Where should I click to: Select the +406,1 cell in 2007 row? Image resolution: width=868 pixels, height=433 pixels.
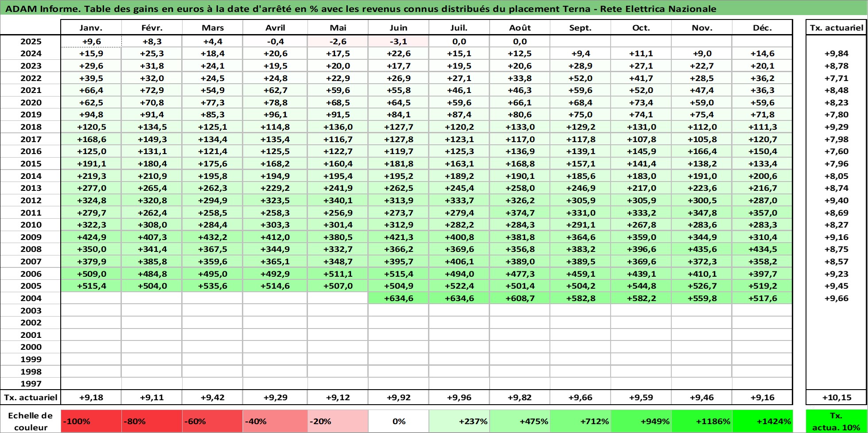459,262
